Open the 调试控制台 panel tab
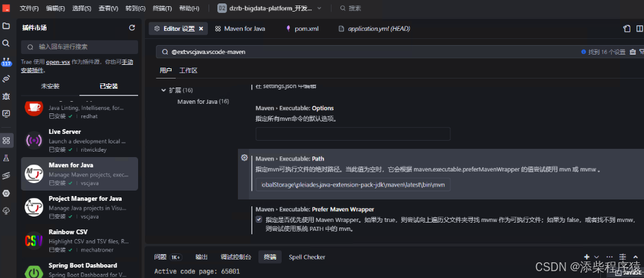 pyautogui.click(x=236, y=257)
